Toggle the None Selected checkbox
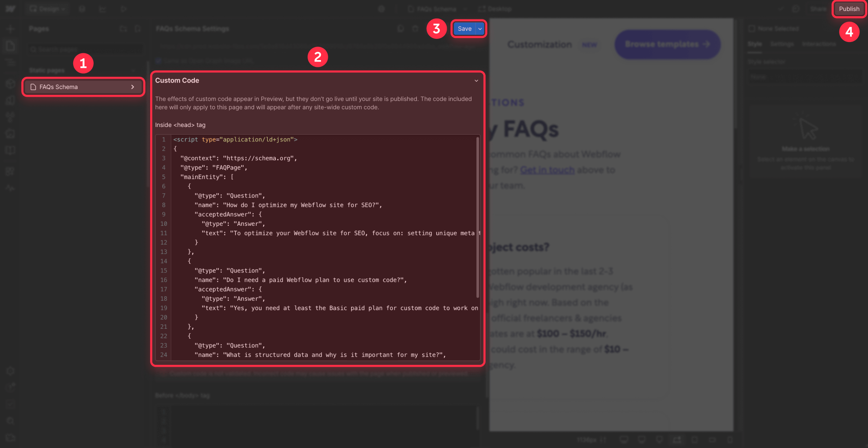The image size is (868, 448). pyautogui.click(x=752, y=28)
